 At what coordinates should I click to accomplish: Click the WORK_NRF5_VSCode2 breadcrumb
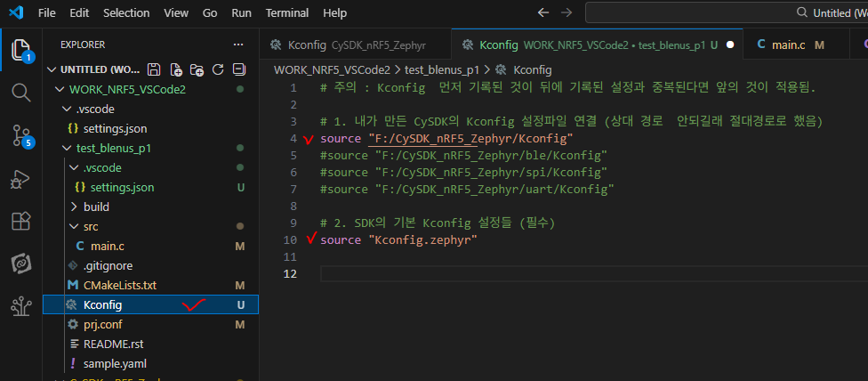tap(332, 69)
